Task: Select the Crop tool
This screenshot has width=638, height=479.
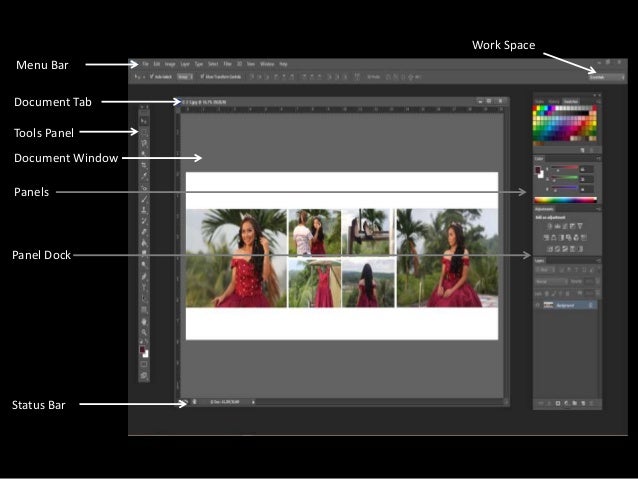Action: (144, 165)
